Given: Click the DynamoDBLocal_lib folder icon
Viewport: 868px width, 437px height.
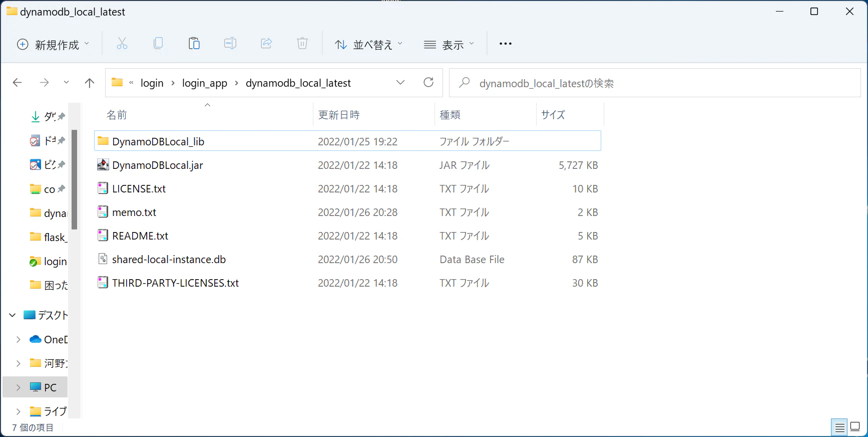Looking at the screenshot, I should 103,141.
